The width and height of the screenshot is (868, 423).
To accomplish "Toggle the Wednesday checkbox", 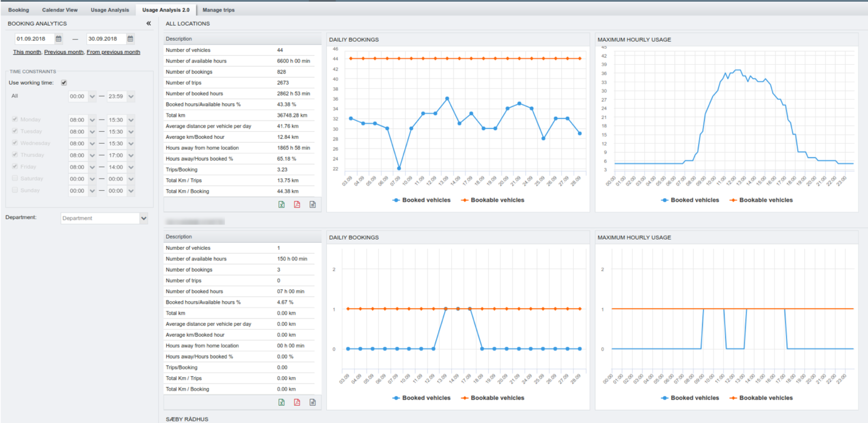I will tap(15, 143).
